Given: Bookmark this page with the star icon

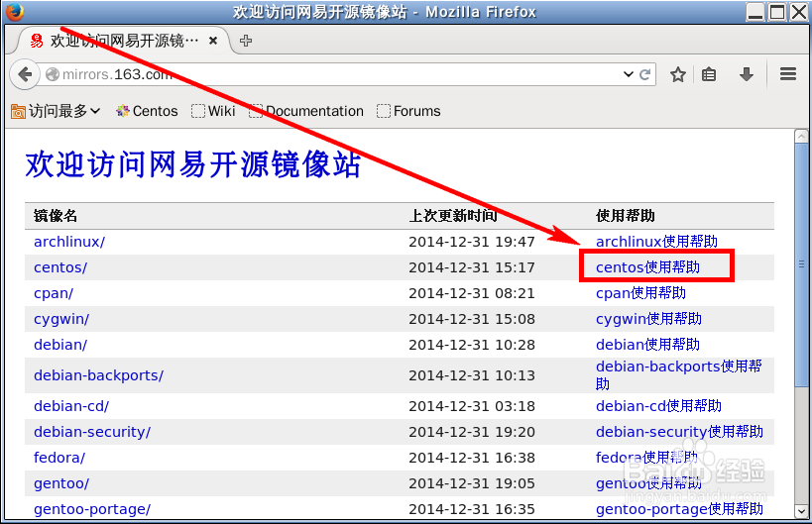Looking at the screenshot, I should click(x=678, y=74).
